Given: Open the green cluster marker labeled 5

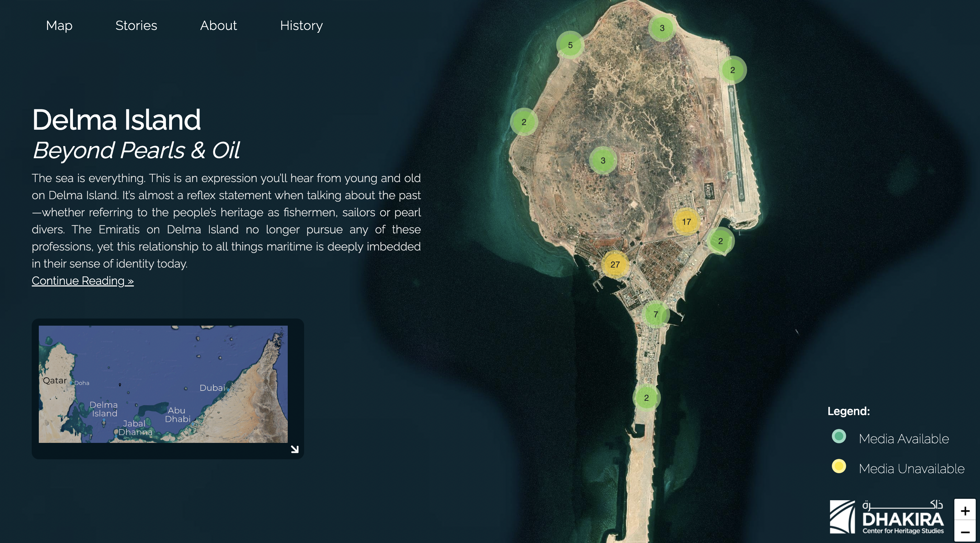Looking at the screenshot, I should pyautogui.click(x=570, y=45).
